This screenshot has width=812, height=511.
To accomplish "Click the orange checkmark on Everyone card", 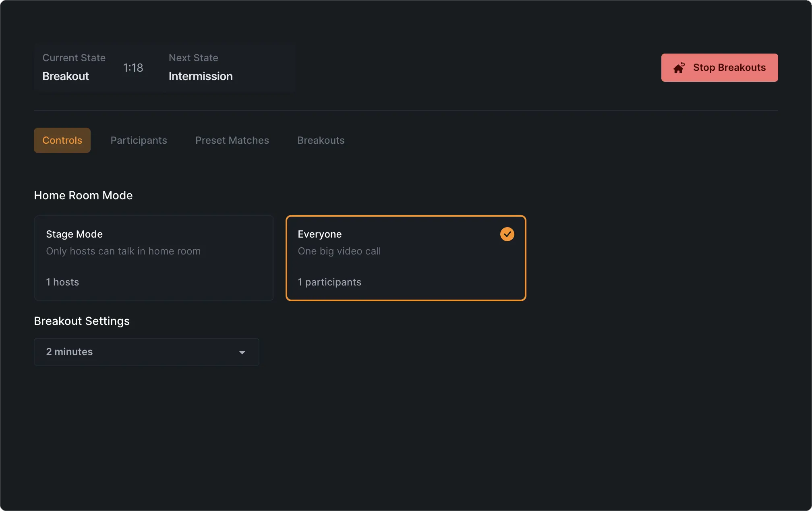I will [x=507, y=234].
